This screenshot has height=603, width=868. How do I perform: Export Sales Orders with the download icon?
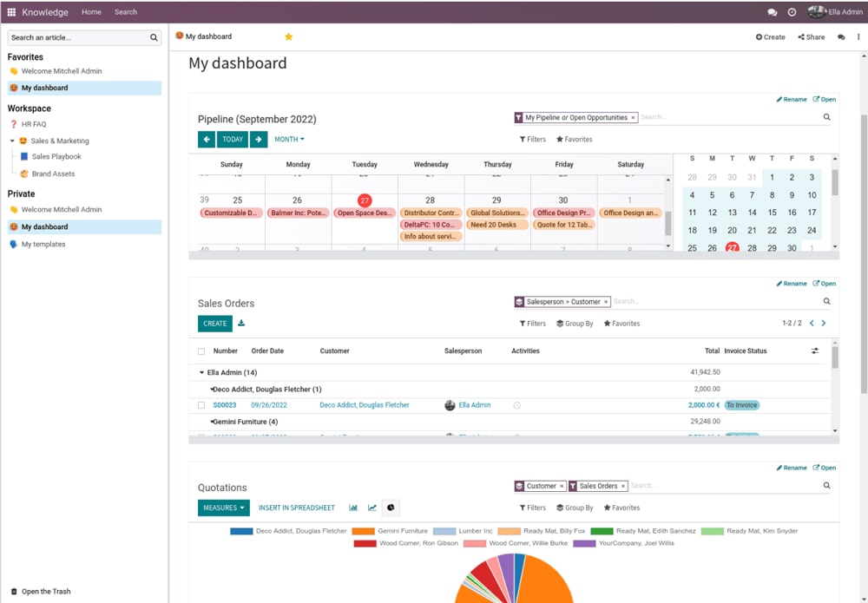coord(240,323)
